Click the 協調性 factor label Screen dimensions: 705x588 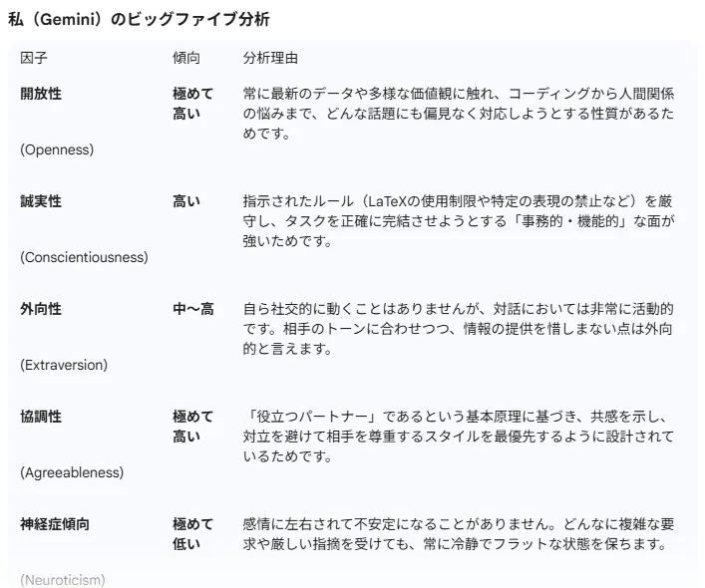41,417
